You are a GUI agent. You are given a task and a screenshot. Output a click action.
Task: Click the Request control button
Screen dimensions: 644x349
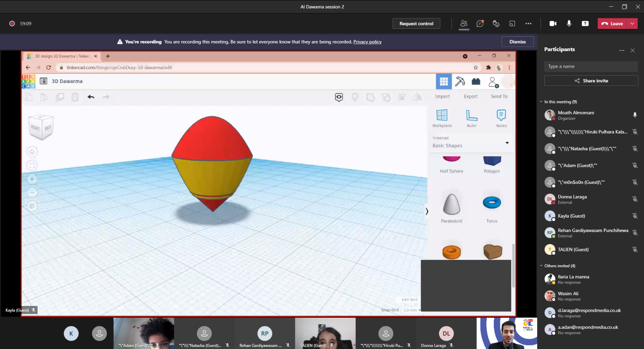pos(416,23)
